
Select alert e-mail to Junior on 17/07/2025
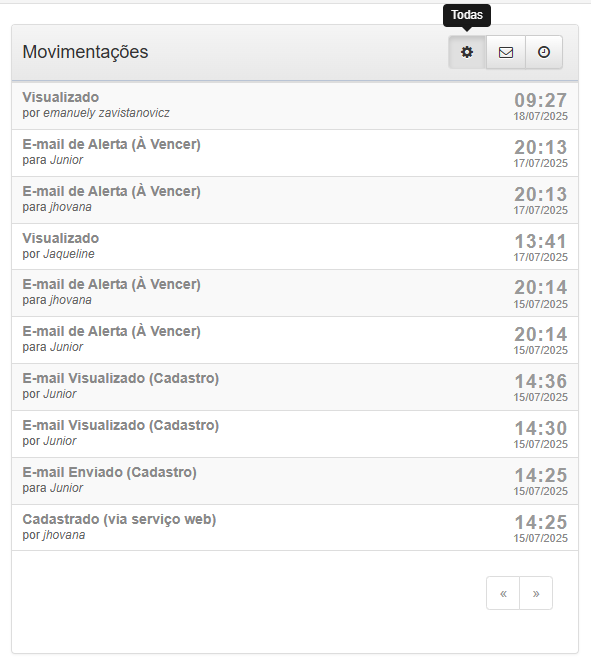pos(295,153)
